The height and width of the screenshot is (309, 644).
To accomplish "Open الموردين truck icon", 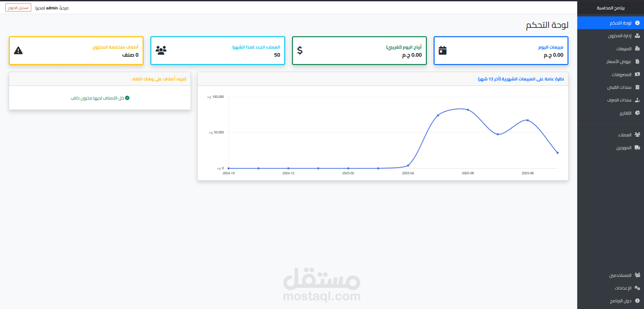I will click(637, 147).
